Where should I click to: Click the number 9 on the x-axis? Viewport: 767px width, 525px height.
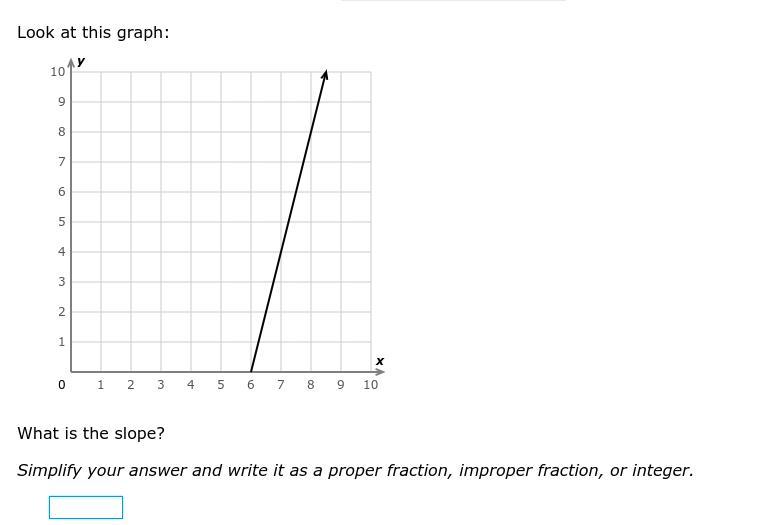340,385
